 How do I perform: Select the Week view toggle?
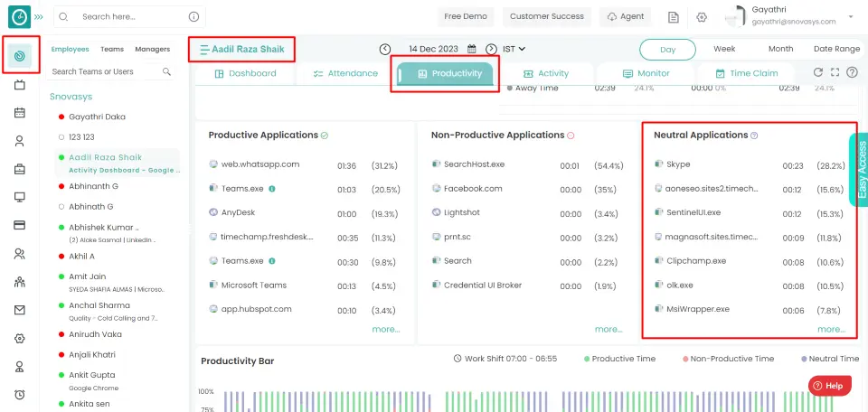coord(724,49)
